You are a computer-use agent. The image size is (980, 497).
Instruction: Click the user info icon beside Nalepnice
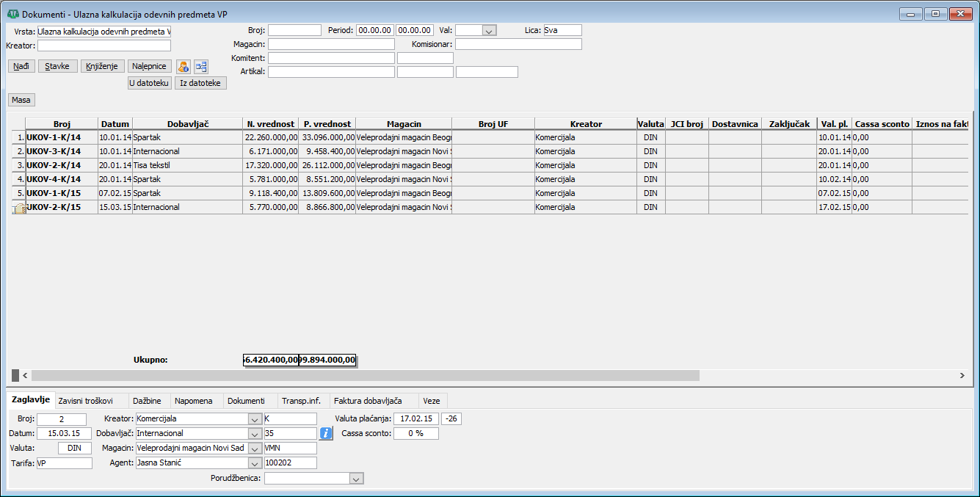[x=184, y=66]
